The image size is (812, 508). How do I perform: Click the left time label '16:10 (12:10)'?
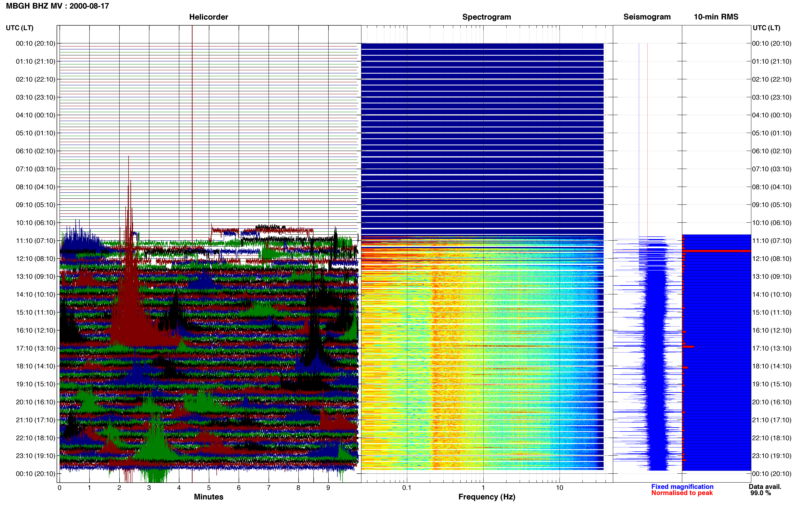pyautogui.click(x=36, y=330)
